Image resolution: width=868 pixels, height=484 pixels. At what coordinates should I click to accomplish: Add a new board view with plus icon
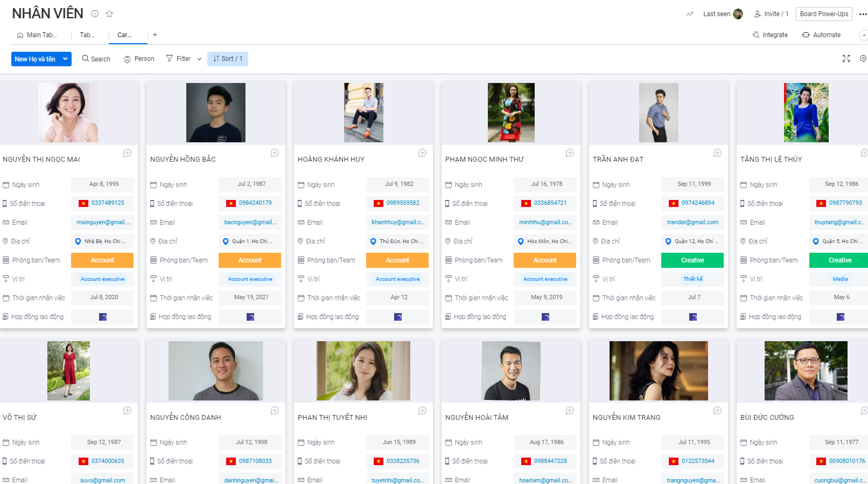click(x=155, y=35)
